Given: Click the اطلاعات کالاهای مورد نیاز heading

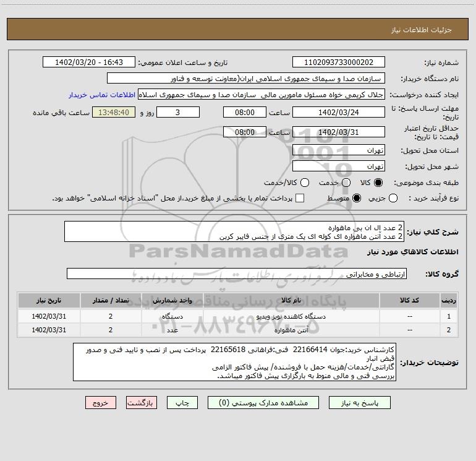Looking at the screenshot, I should click(413, 252).
